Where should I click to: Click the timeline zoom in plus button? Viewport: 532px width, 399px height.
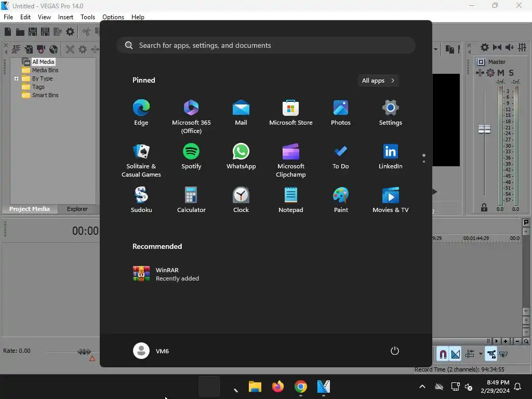pyautogui.click(x=505, y=341)
